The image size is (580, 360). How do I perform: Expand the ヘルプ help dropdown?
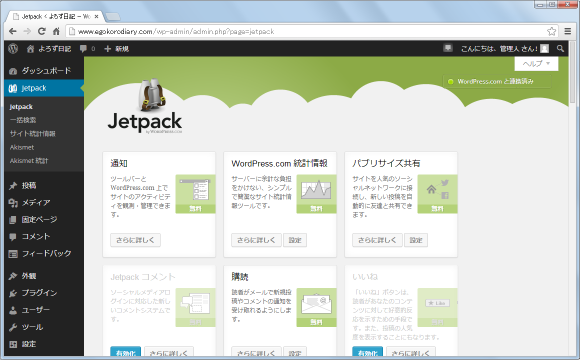click(536, 64)
